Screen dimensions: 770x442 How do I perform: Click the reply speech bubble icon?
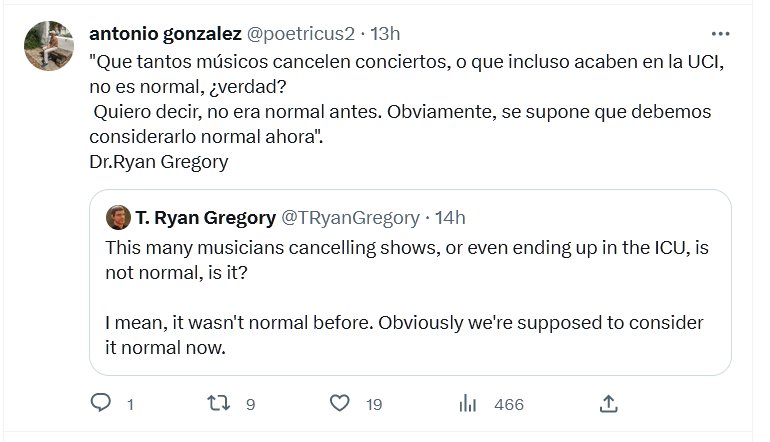pos(101,404)
